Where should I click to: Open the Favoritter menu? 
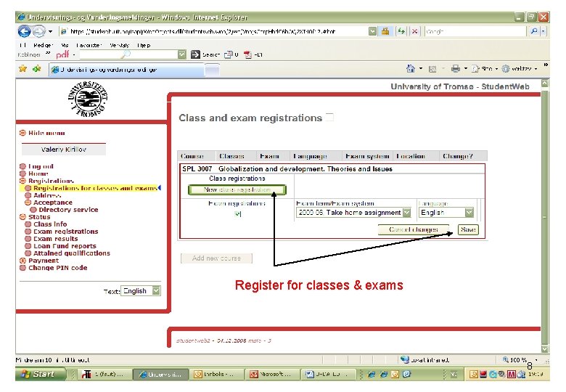89,45
